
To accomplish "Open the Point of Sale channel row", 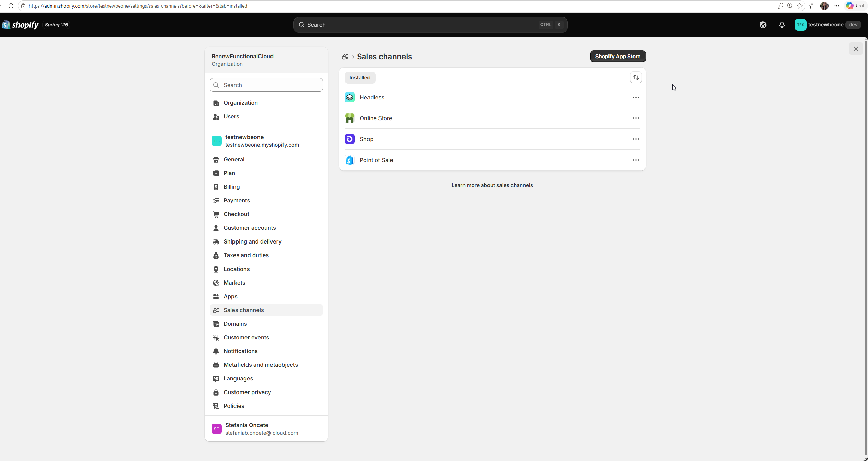I will (x=492, y=160).
